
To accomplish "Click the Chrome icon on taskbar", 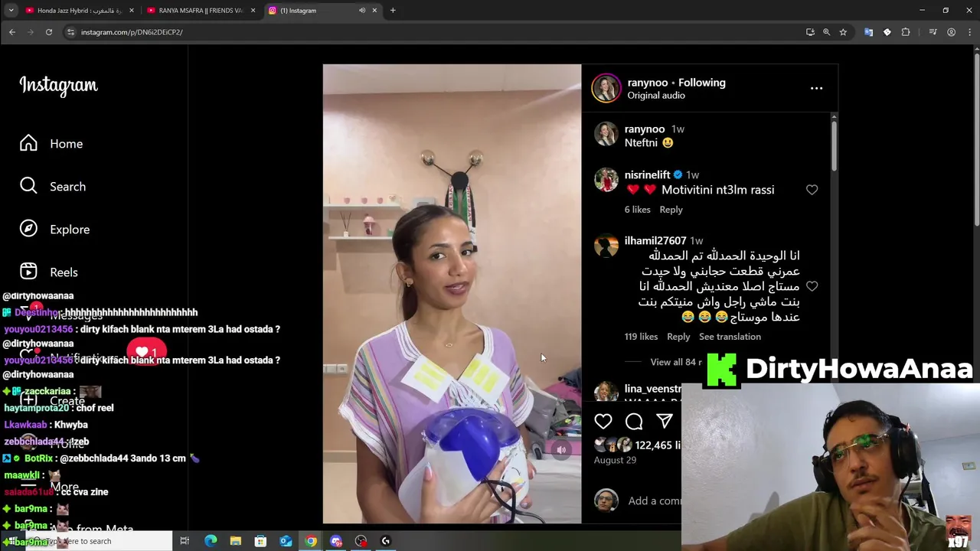I will click(x=311, y=541).
